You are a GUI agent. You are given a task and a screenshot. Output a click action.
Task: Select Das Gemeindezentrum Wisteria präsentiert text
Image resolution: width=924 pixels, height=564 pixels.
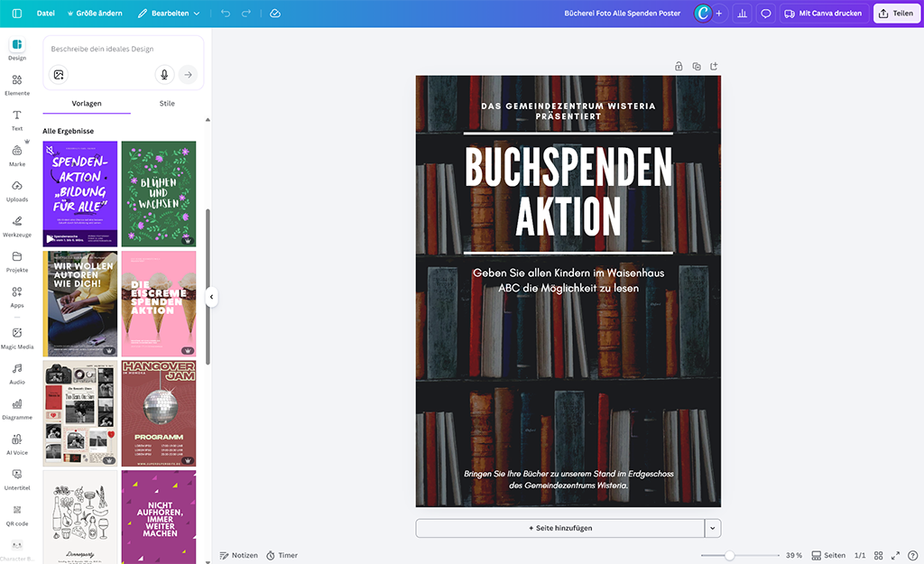tap(568, 111)
